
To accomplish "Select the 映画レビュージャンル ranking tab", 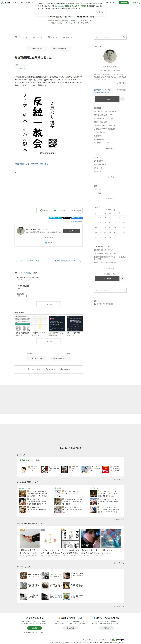I will click(27, 460).
